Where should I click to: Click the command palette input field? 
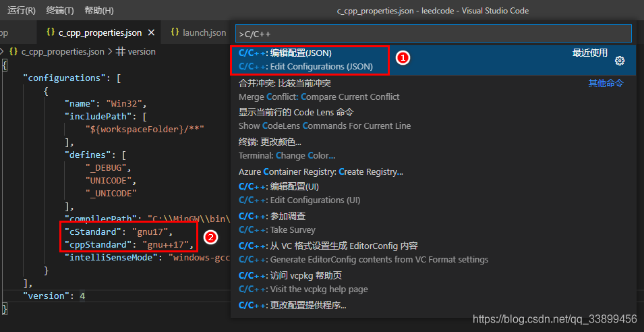pos(434,33)
